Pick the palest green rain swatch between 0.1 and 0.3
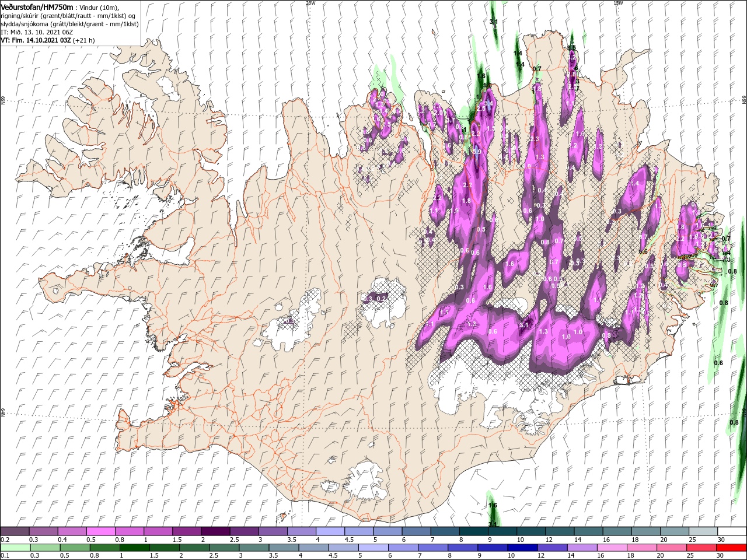 [x=15, y=548]
